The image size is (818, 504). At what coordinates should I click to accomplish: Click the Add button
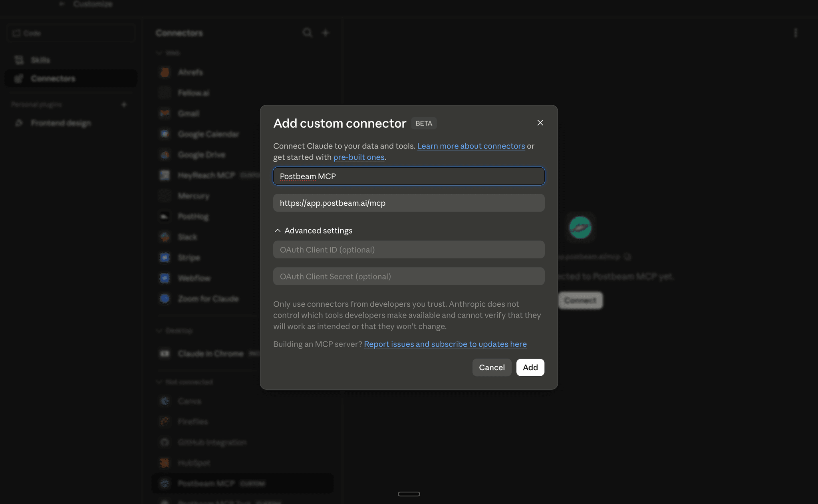coord(530,367)
